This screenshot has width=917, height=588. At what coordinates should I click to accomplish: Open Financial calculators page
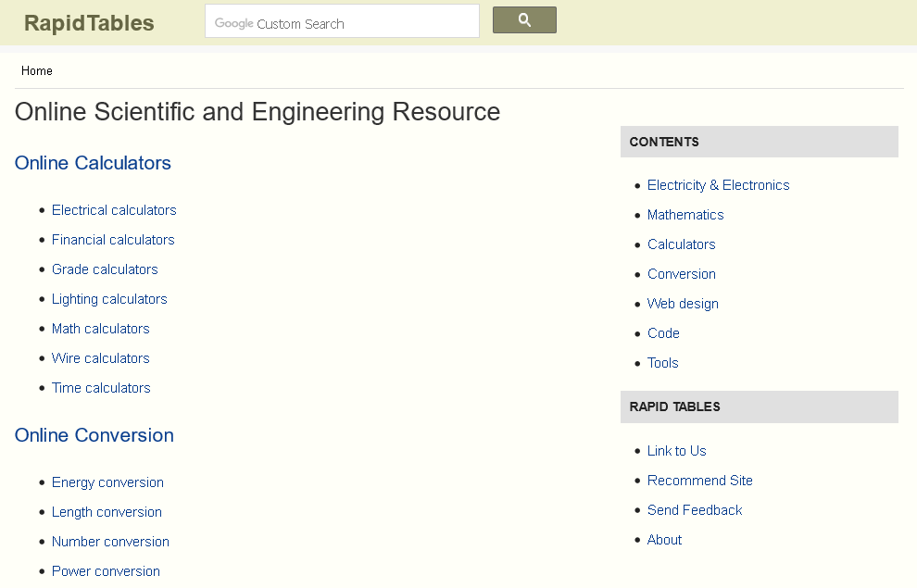point(113,240)
